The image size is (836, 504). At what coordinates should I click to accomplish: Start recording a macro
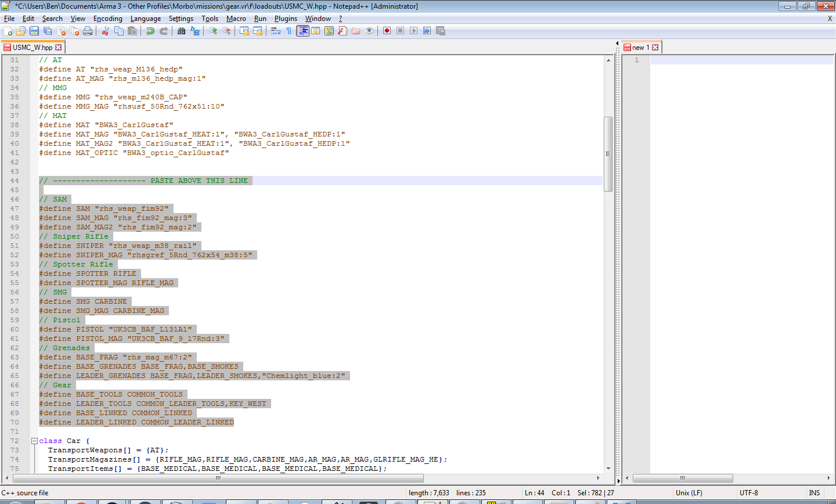pos(387,31)
